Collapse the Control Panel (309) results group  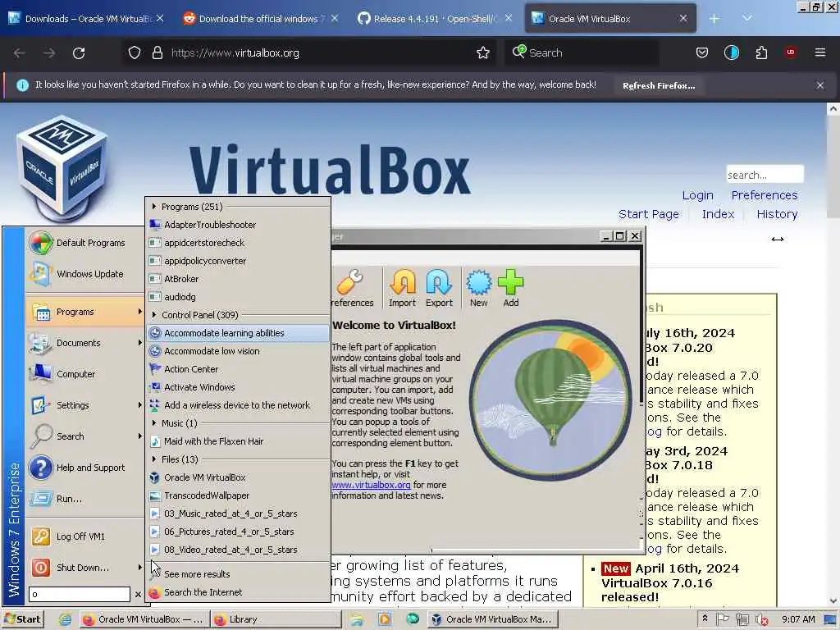click(154, 314)
